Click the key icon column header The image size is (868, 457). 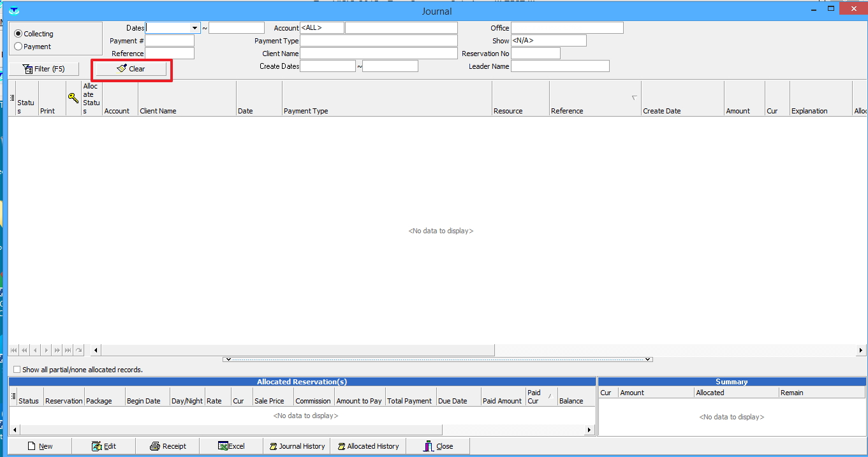pos(73,98)
